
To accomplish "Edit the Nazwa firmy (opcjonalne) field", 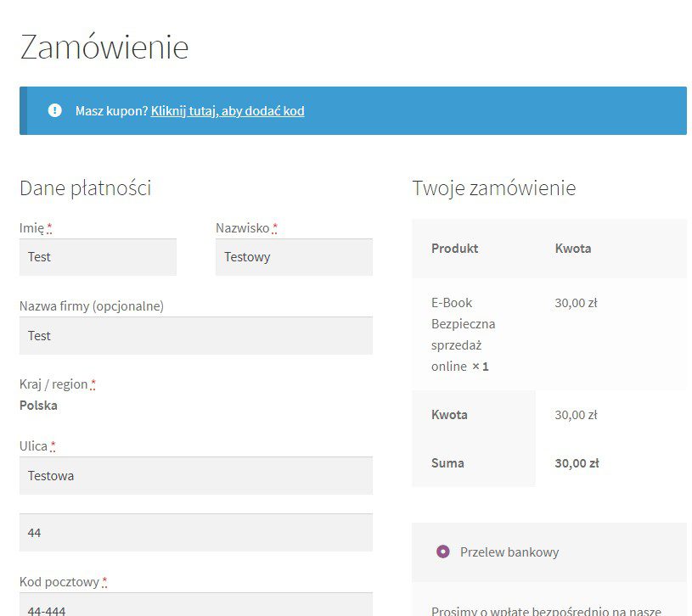I will [195, 336].
